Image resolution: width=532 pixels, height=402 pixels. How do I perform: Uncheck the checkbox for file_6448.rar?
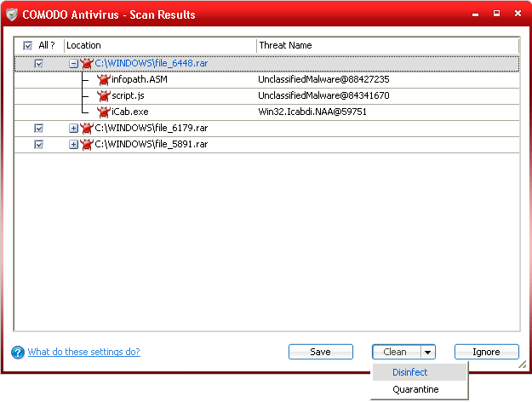38,64
